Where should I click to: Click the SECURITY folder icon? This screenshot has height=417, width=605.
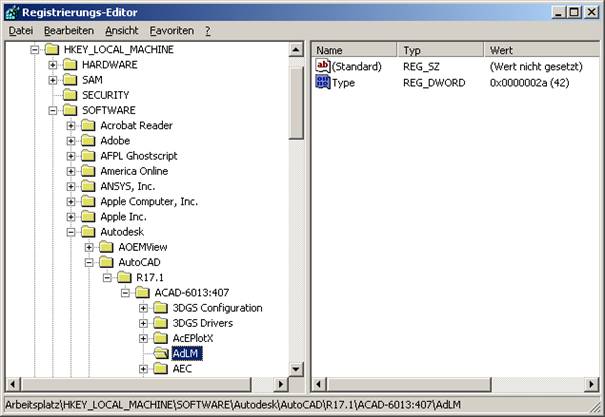pyautogui.click(x=70, y=95)
